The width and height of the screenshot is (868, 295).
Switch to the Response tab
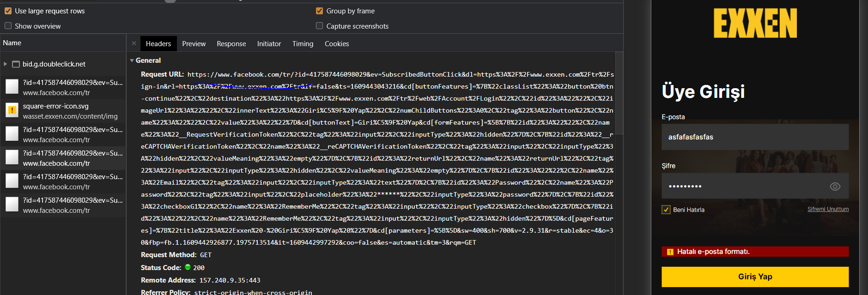click(x=231, y=44)
